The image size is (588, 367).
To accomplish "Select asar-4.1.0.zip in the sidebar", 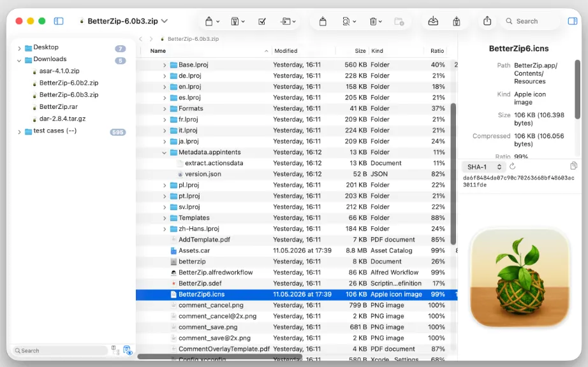I will tap(59, 71).
